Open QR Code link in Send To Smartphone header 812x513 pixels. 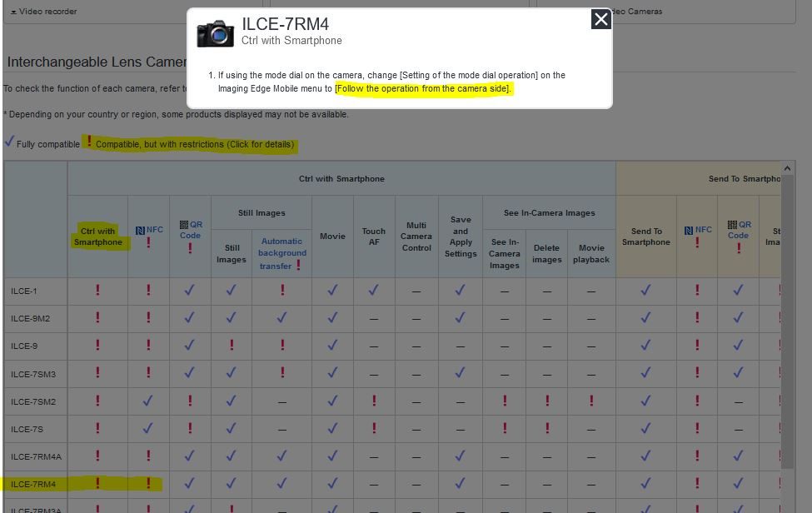(x=739, y=230)
